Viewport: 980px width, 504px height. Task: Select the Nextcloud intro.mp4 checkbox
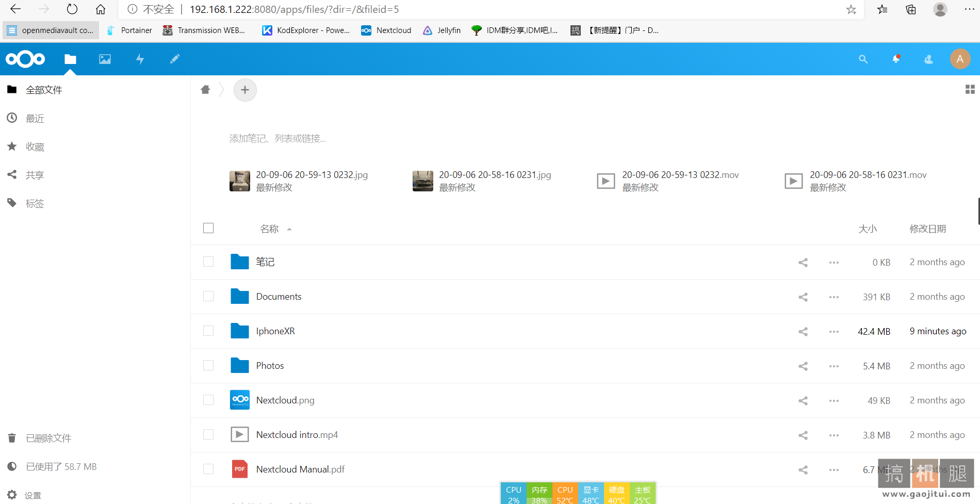(x=208, y=434)
